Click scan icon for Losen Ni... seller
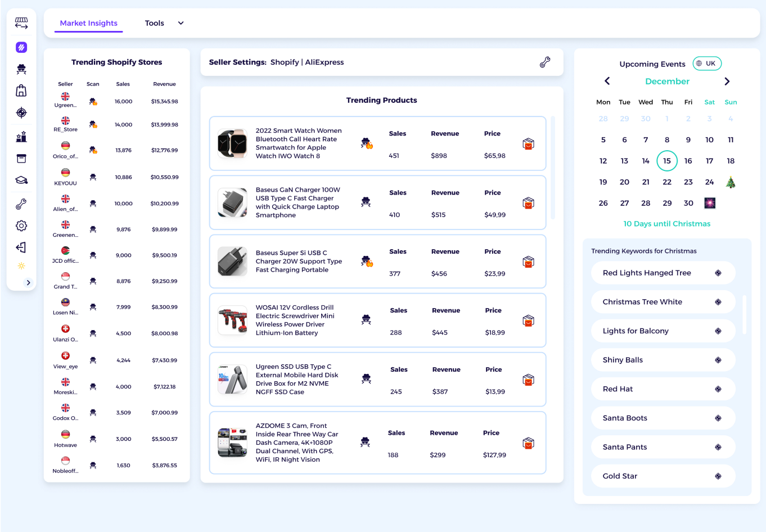 pyautogui.click(x=93, y=307)
